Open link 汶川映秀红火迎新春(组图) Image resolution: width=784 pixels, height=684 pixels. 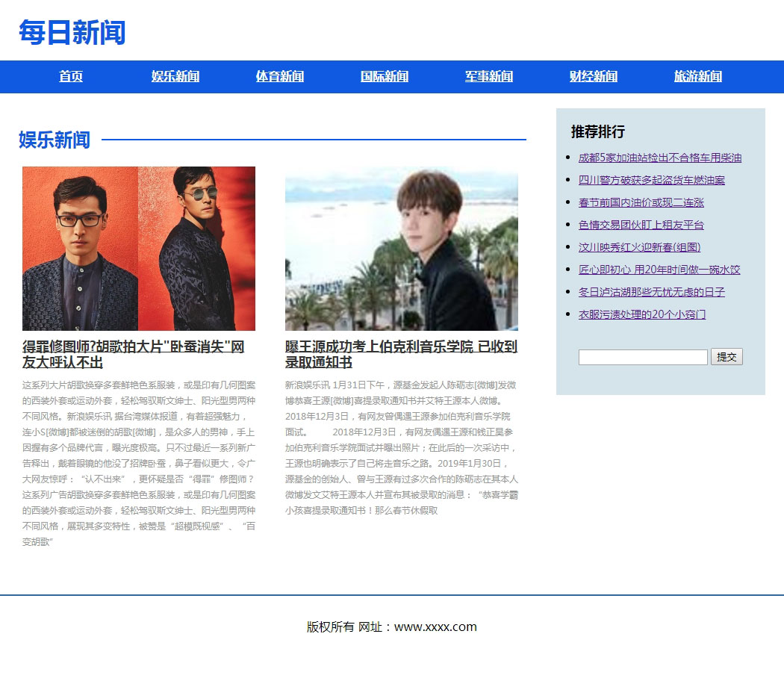pos(639,247)
